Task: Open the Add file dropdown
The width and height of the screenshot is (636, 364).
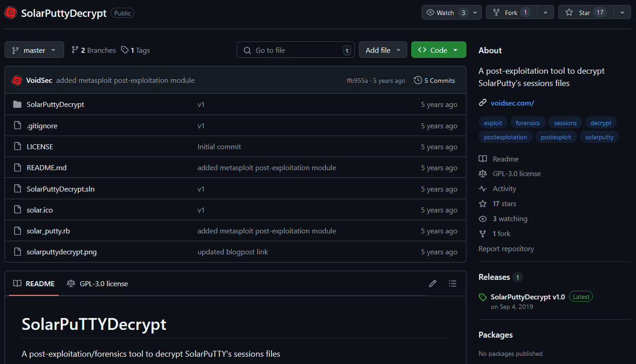Action: pos(383,50)
